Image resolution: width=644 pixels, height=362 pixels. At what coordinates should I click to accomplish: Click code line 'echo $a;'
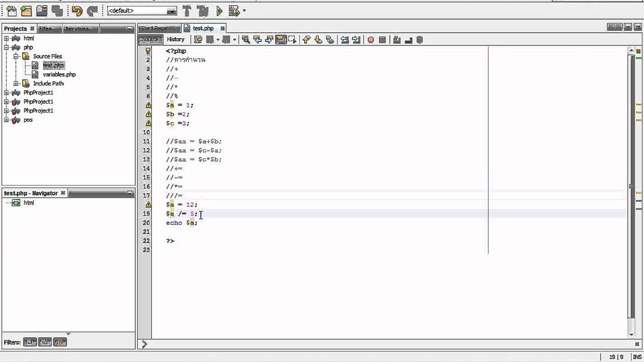tap(182, 223)
